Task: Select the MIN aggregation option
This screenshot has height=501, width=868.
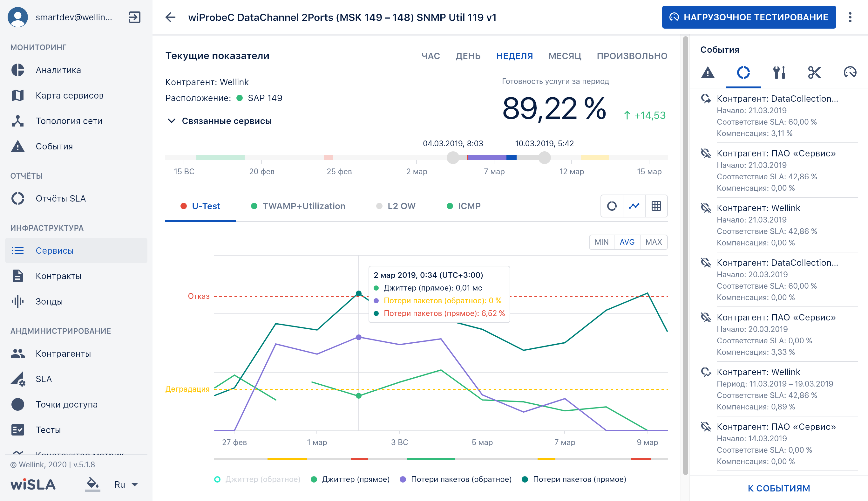Action: [x=601, y=242]
